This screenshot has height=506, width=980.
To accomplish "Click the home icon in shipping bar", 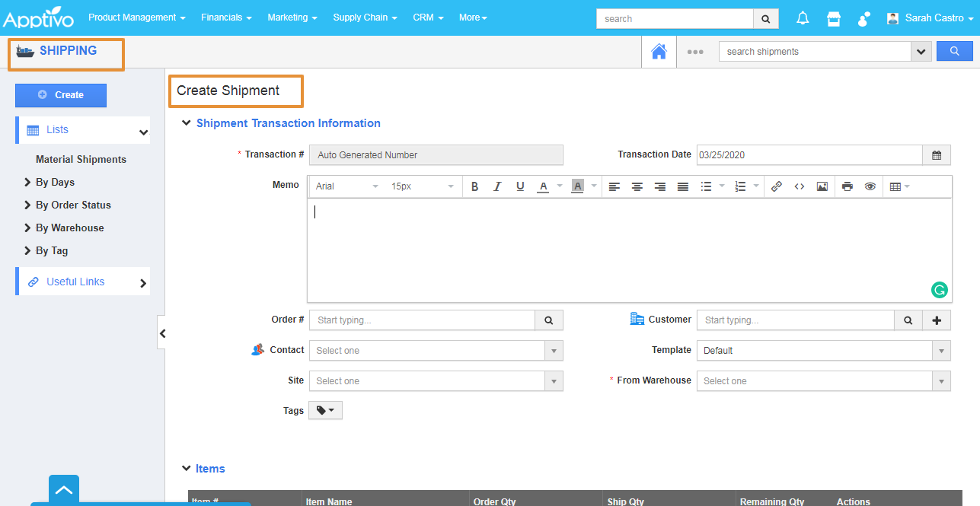I will pos(659,52).
